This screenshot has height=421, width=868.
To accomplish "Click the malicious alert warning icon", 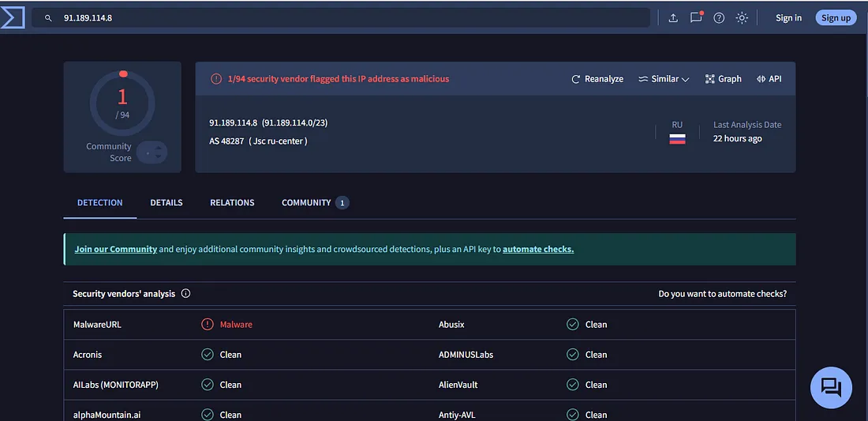I will (x=216, y=79).
